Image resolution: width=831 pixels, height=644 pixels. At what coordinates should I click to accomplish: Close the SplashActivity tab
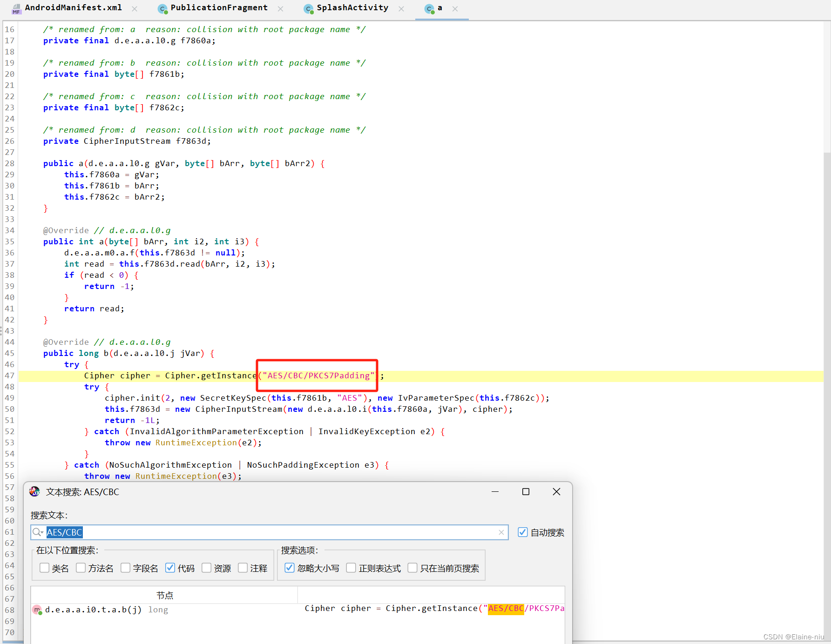(x=401, y=9)
